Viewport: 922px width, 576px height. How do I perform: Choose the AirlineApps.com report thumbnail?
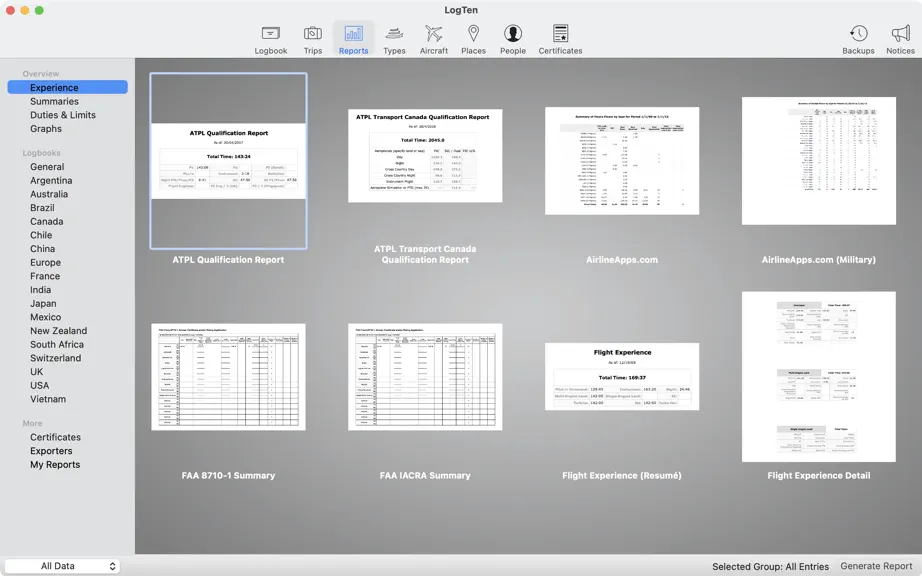point(622,160)
